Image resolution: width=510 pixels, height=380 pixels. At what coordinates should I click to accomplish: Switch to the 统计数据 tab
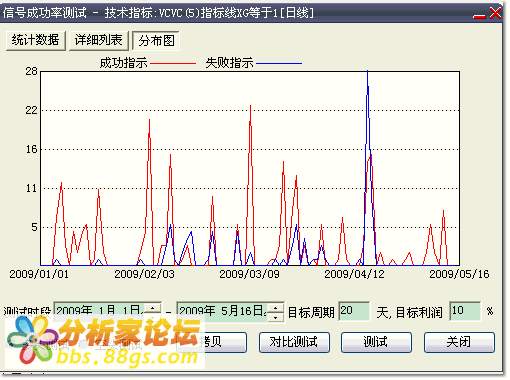point(36,41)
